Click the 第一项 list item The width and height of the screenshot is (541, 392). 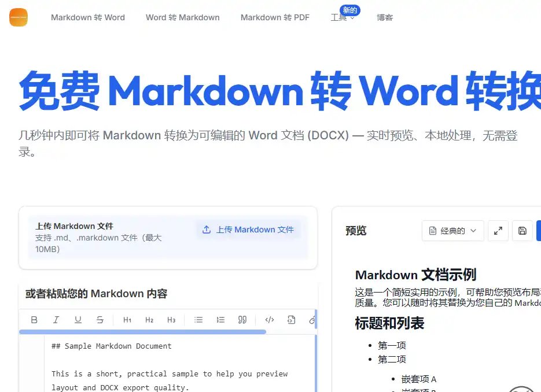point(392,345)
